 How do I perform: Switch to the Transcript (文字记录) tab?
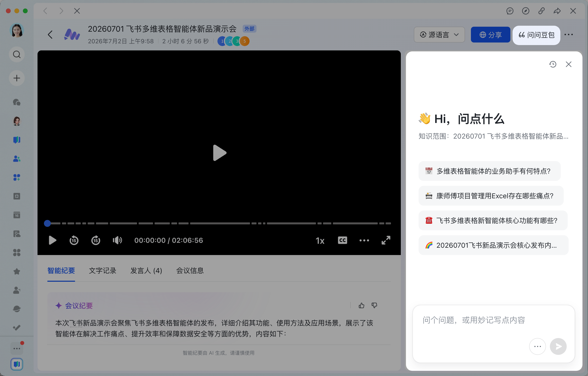tap(102, 271)
